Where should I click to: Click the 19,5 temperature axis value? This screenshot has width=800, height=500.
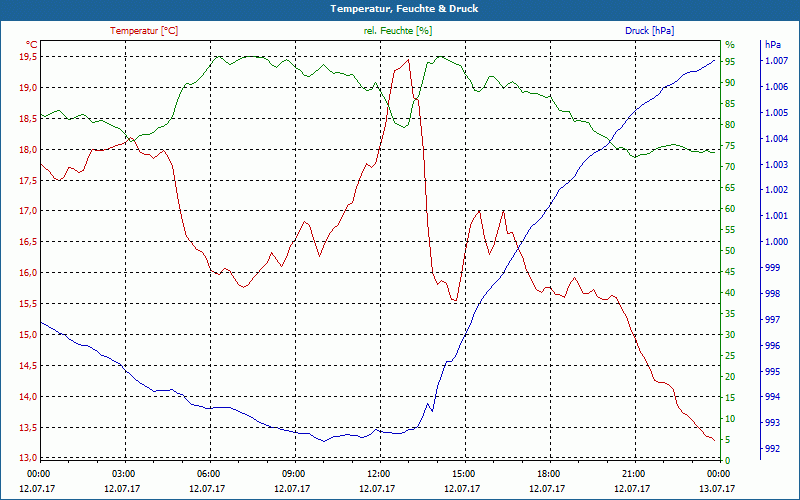pyautogui.click(x=28, y=57)
